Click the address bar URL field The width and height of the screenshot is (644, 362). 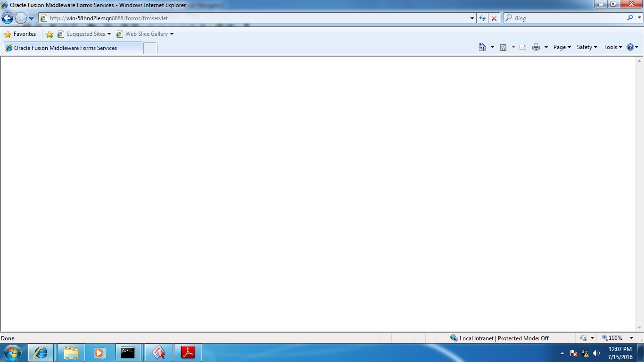(x=255, y=18)
